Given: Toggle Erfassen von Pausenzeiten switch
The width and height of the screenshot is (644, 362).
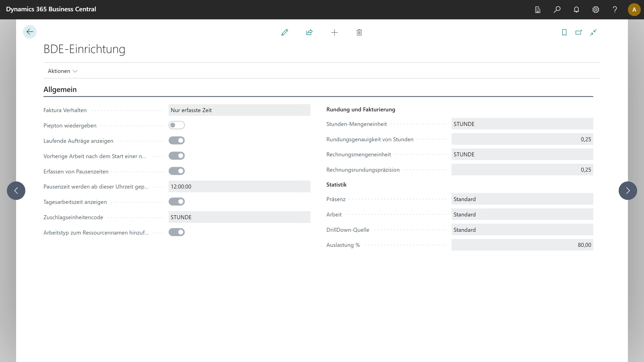Looking at the screenshot, I should (x=177, y=171).
